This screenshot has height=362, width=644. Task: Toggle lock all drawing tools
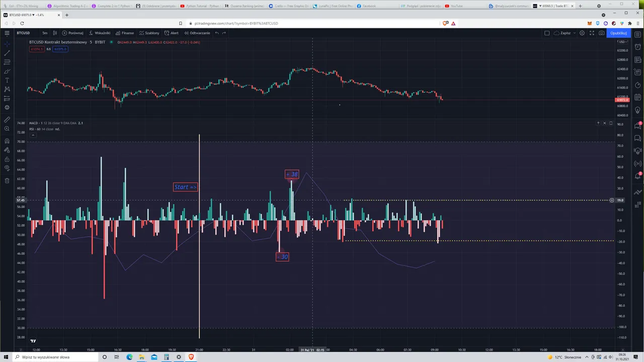pos(7,159)
